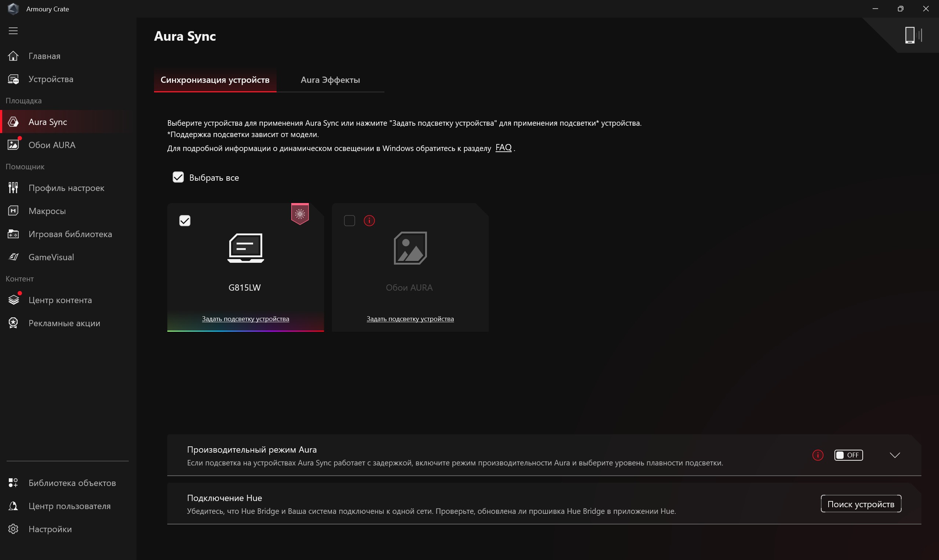Click the Настройки gear icon
Viewport: 939px width, 560px height.
click(x=13, y=529)
